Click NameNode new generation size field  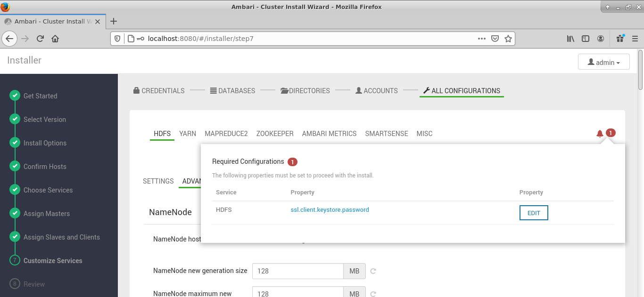click(297, 271)
